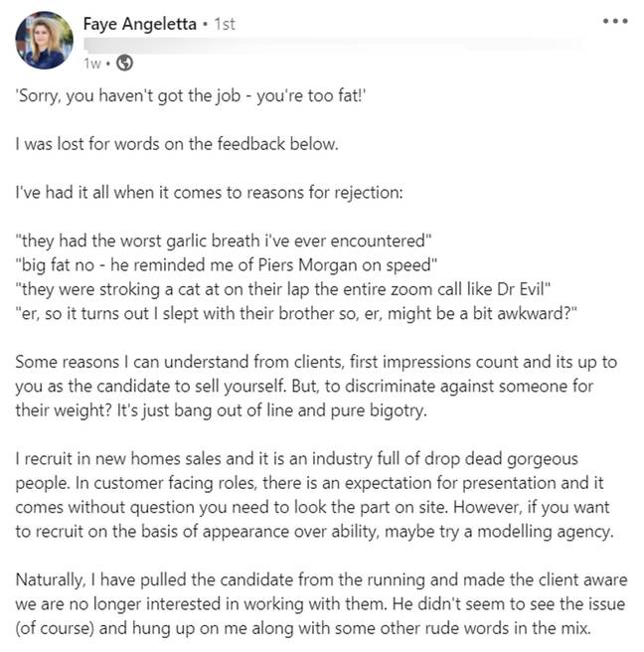This screenshot has width=644, height=652.
Task: Click 'I recruit in new homes sales' line
Action: click(297, 458)
